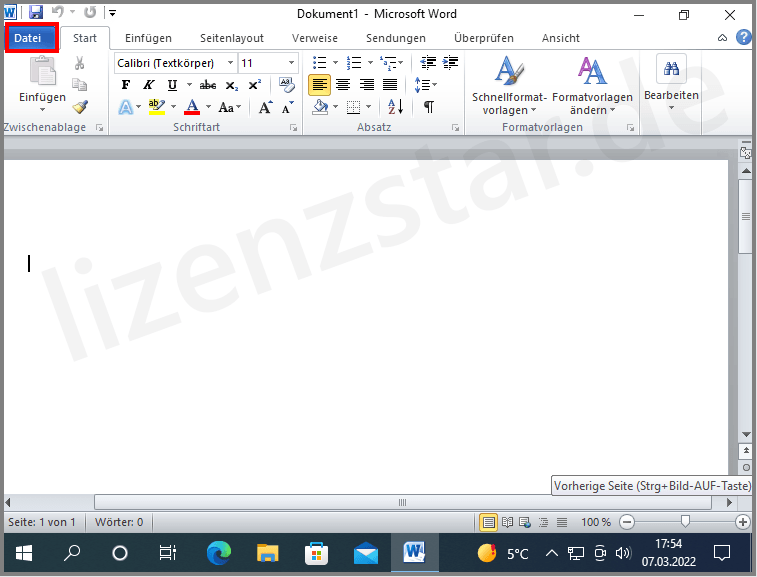Open the Calibri font name dropdown
Image resolution: width=757 pixels, height=577 pixels.
point(231,63)
